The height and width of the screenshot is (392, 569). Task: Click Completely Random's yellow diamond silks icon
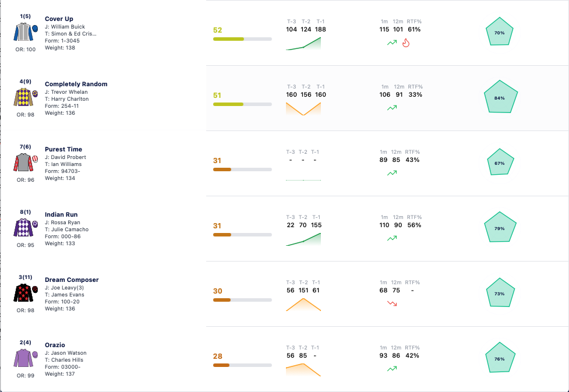26,97
